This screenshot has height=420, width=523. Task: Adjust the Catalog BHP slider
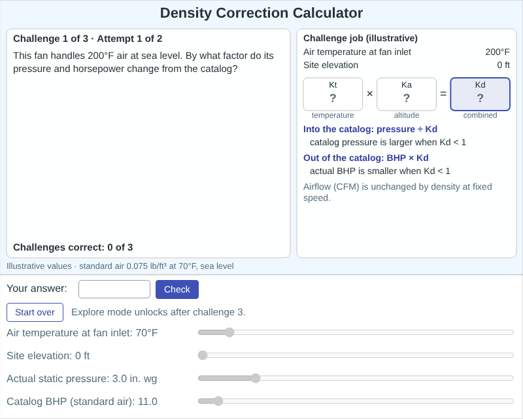tap(356, 401)
